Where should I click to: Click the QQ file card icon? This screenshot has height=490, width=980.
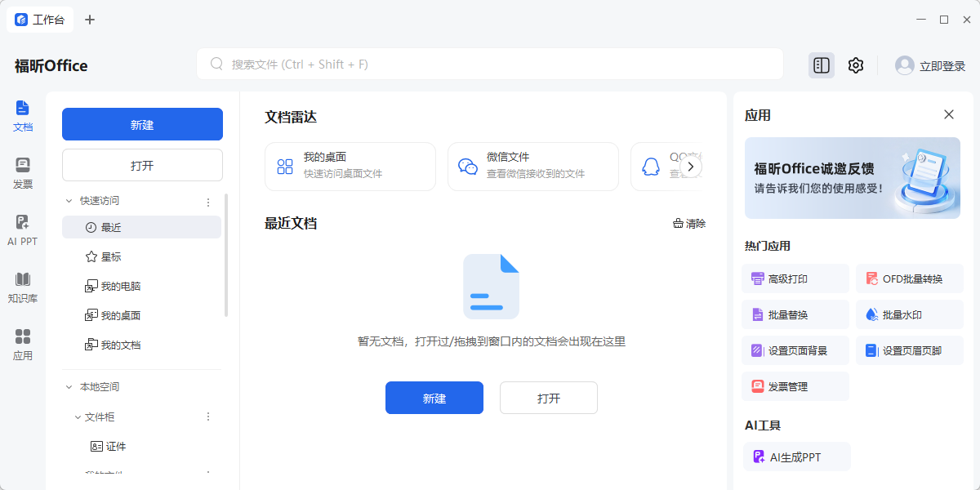[651, 167]
